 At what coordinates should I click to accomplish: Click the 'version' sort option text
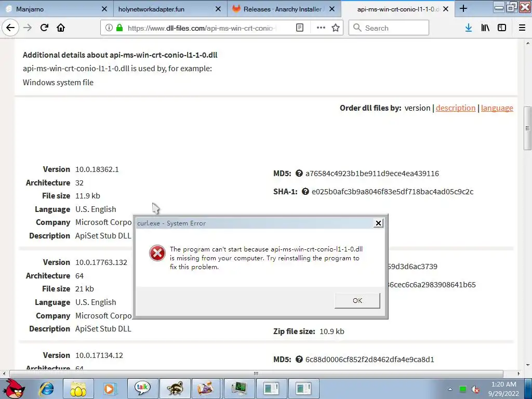tap(417, 108)
